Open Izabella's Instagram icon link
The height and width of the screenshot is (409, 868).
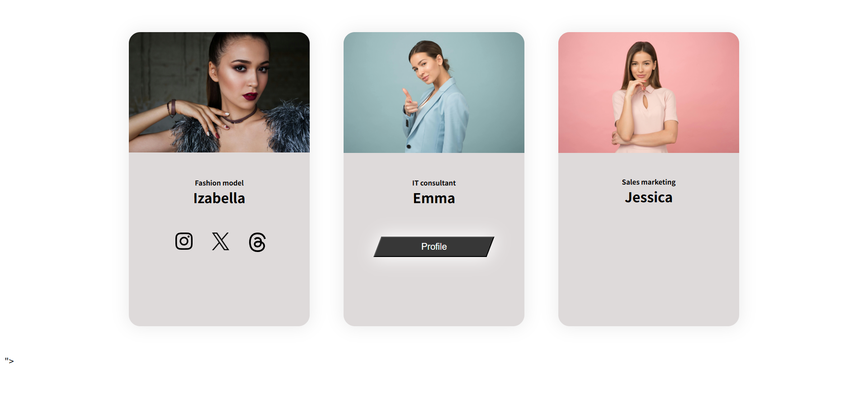[184, 241]
